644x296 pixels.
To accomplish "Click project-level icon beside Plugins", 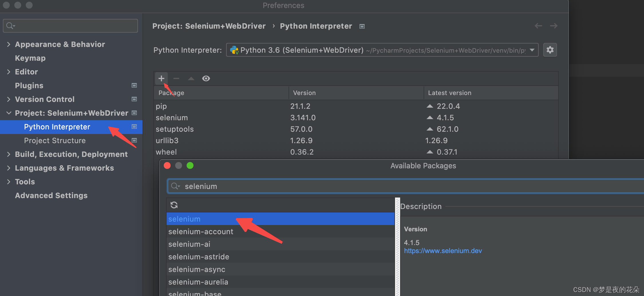I will click(134, 85).
